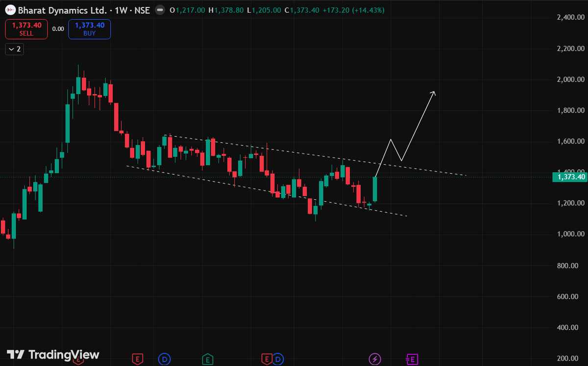Click the high value H1,378.80

pyautogui.click(x=226, y=10)
